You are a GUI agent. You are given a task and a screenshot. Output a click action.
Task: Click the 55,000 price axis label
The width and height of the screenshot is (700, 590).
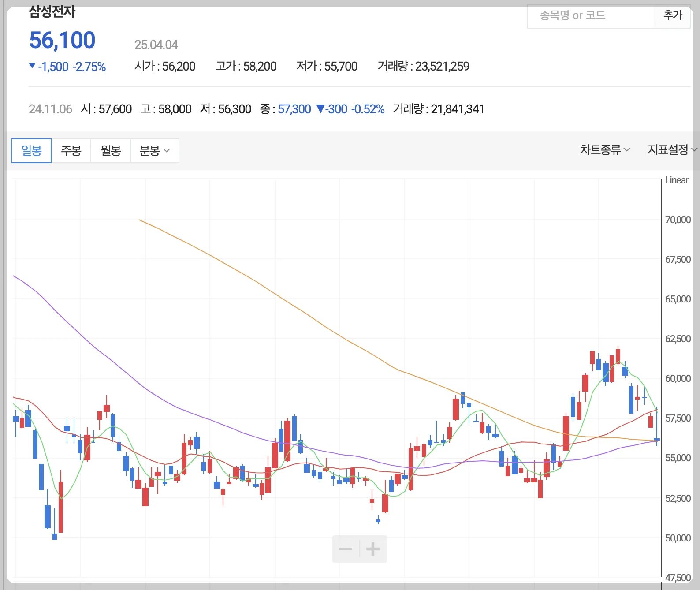[x=678, y=458]
